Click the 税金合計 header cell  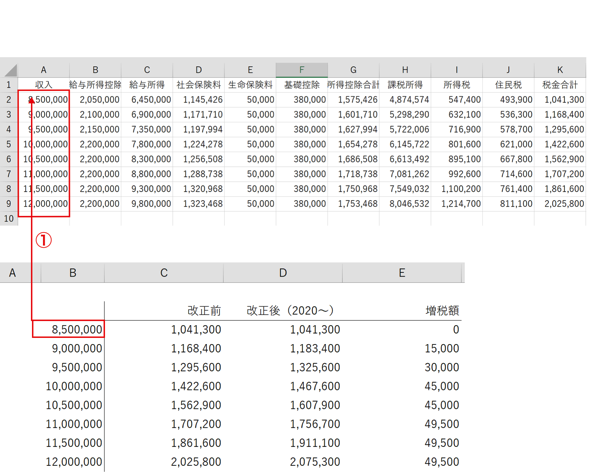(560, 85)
